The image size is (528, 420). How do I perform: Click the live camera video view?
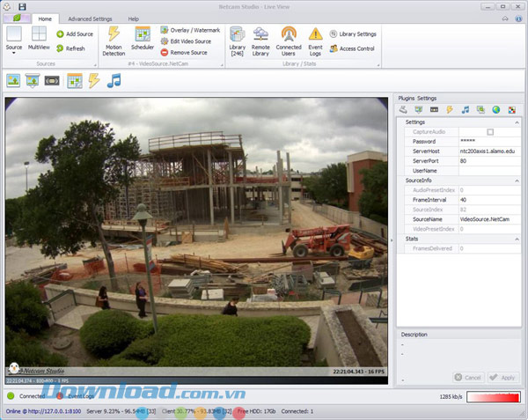point(196,241)
